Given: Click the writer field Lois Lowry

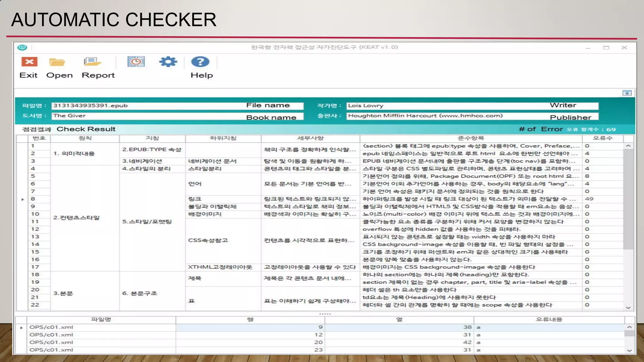Looking at the screenshot, I should click(472, 106).
